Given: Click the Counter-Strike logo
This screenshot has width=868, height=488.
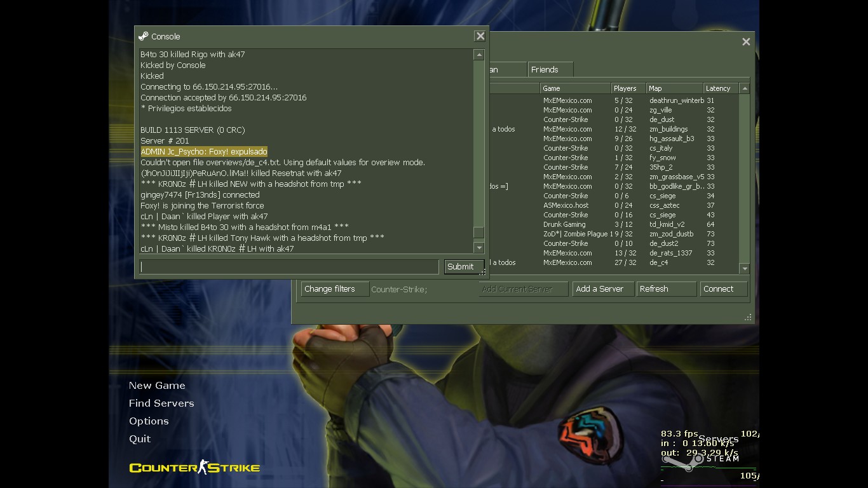Looking at the screenshot, I should pyautogui.click(x=194, y=468).
